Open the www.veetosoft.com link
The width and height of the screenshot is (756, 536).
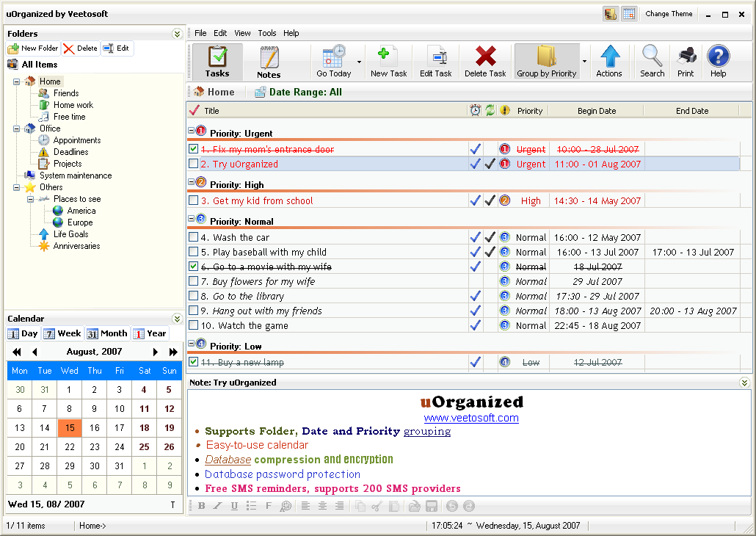coord(471,418)
